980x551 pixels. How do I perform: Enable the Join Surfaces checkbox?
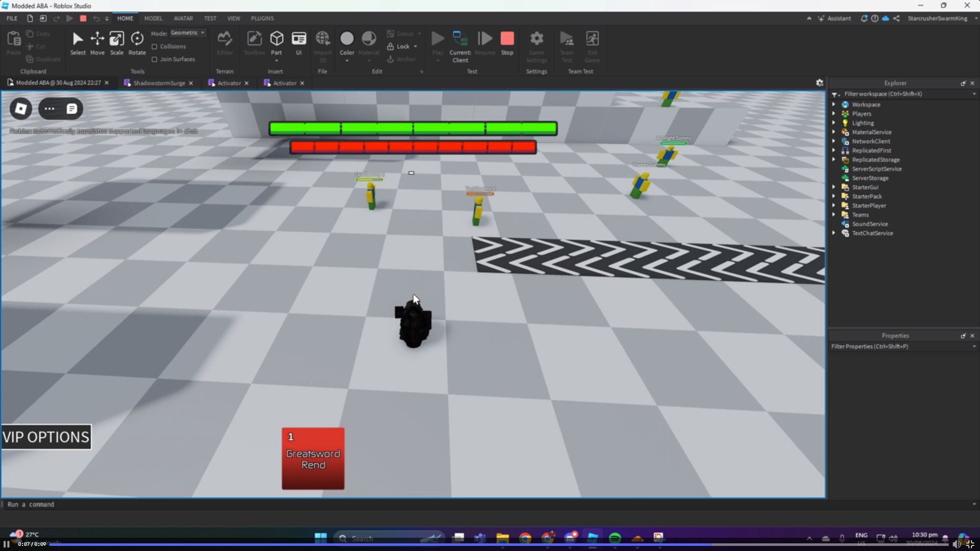(155, 59)
